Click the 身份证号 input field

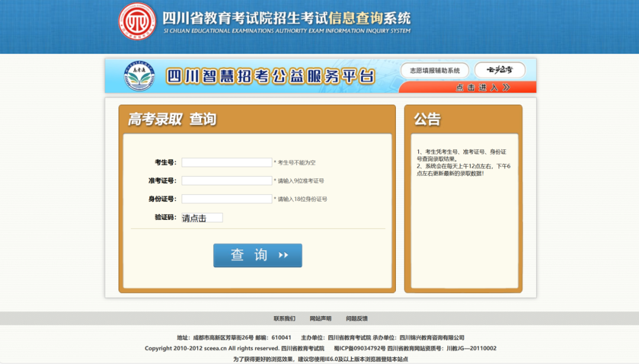(x=227, y=199)
